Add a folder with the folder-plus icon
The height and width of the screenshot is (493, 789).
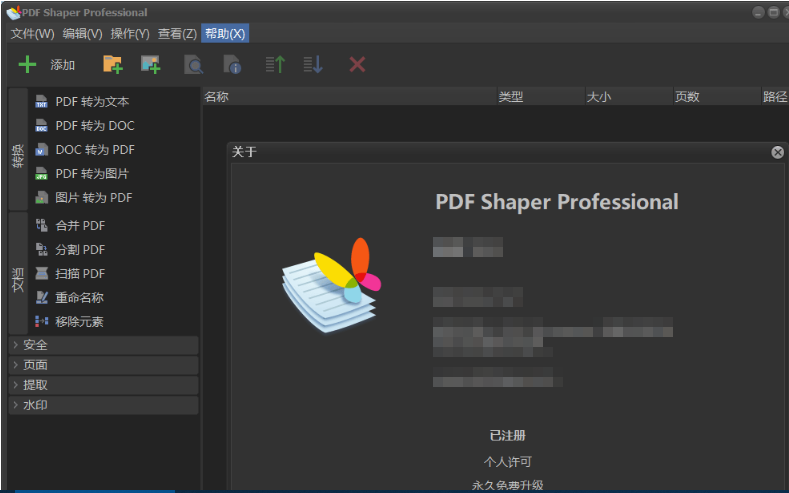113,64
